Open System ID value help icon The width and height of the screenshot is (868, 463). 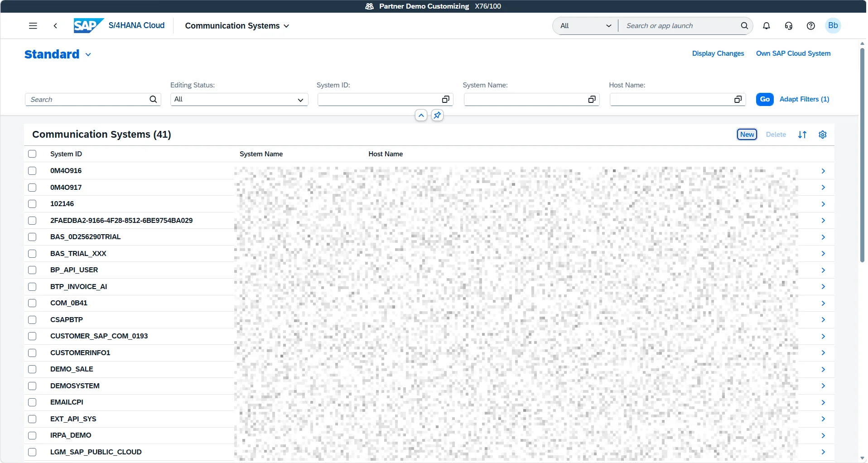click(446, 100)
